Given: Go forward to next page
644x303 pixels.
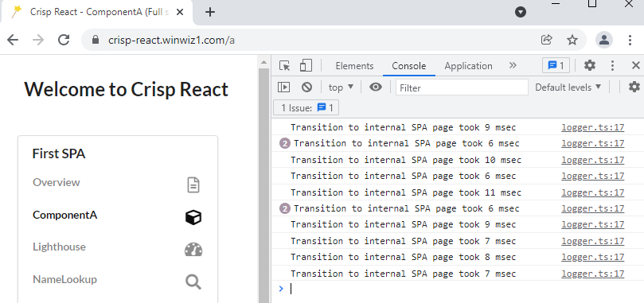Looking at the screenshot, I should coord(38,40).
